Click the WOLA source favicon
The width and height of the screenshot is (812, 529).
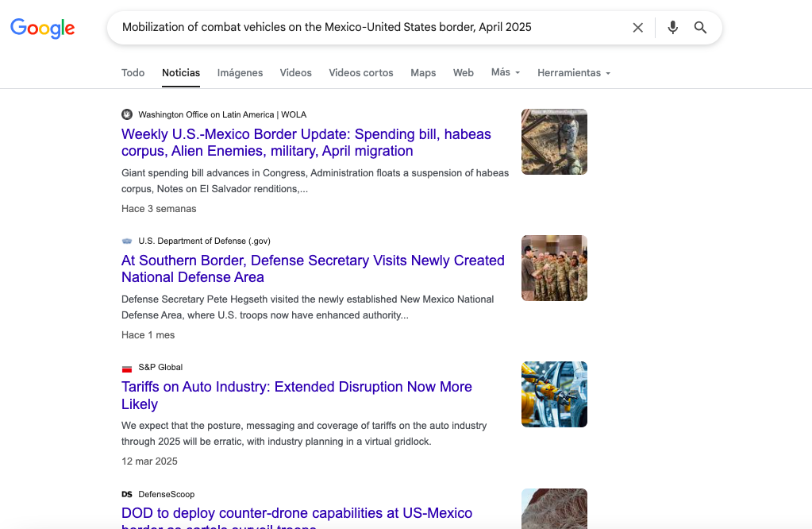tap(127, 114)
